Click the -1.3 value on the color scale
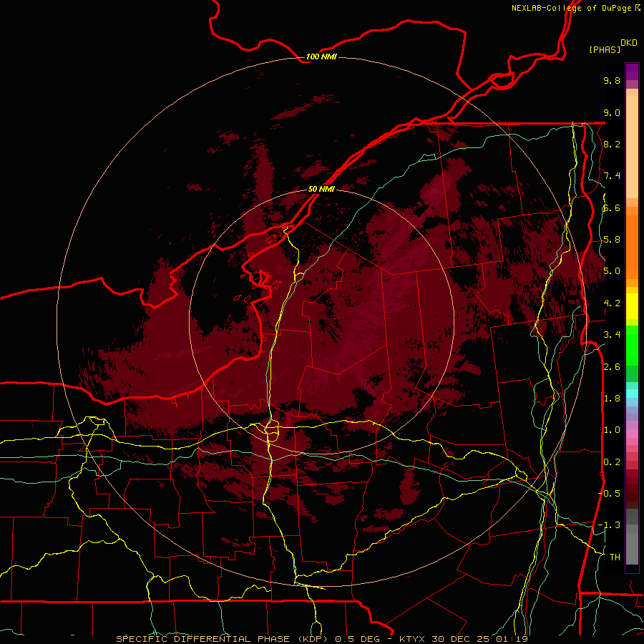Screen dimensions: 644x644 tap(610, 525)
